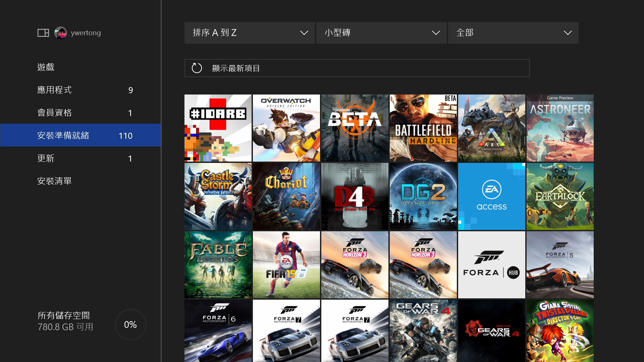644x362 pixels.
Task: Expand the 小型磚 tile size dropdown
Action: coord(381,33)
